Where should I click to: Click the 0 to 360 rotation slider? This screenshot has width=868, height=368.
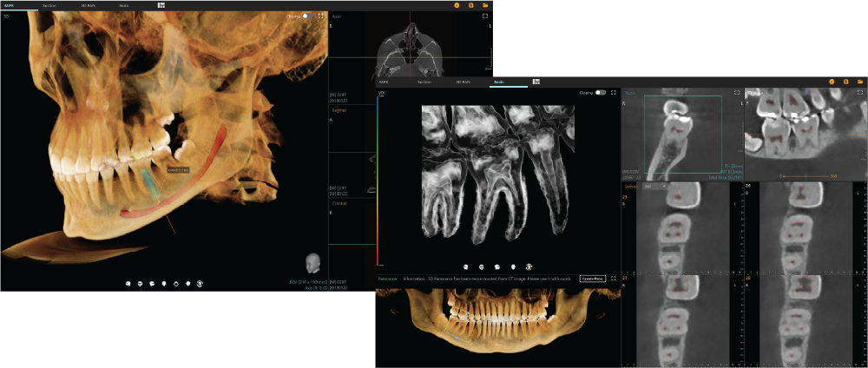click(x=806, y=175)
